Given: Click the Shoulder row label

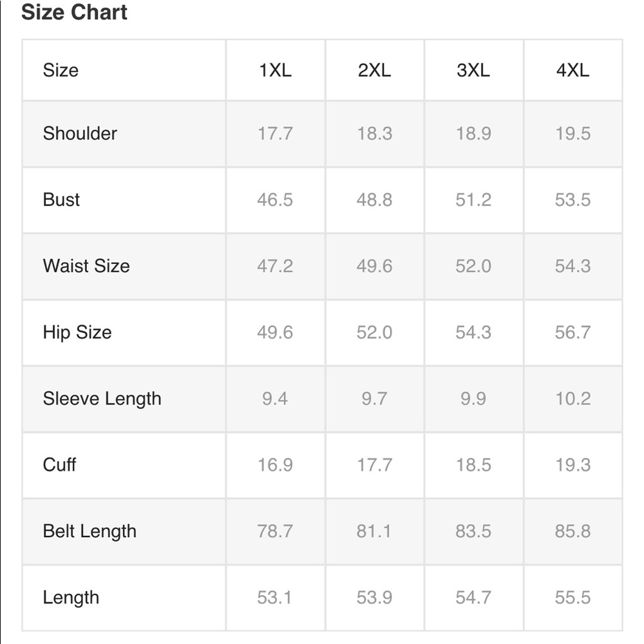Looking at the screenshot, I should pos(80,133).
